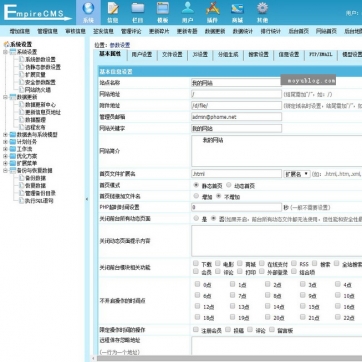The width and height of the screenshot is (362, 362).
Task: Click the 参数设置 breadcrumb link
Action: 120,45
